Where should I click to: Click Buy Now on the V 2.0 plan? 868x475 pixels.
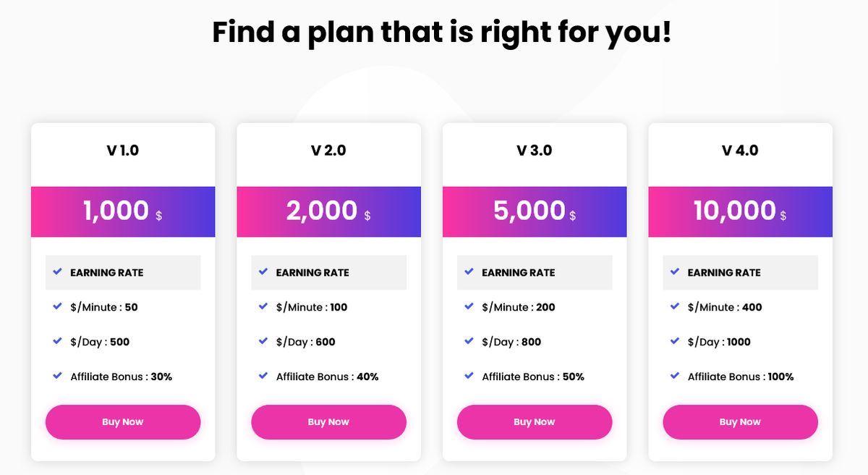(x=328, y=421)
